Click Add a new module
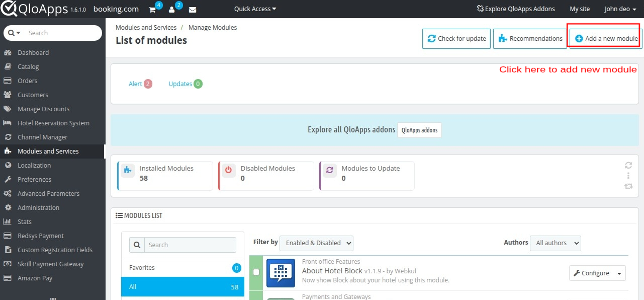 606,38
